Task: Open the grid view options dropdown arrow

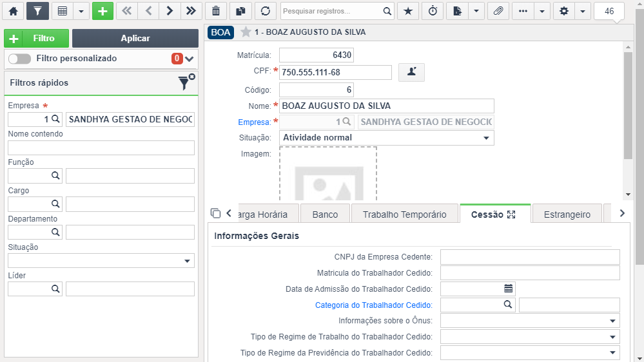Action: click(x=81, y=11)
